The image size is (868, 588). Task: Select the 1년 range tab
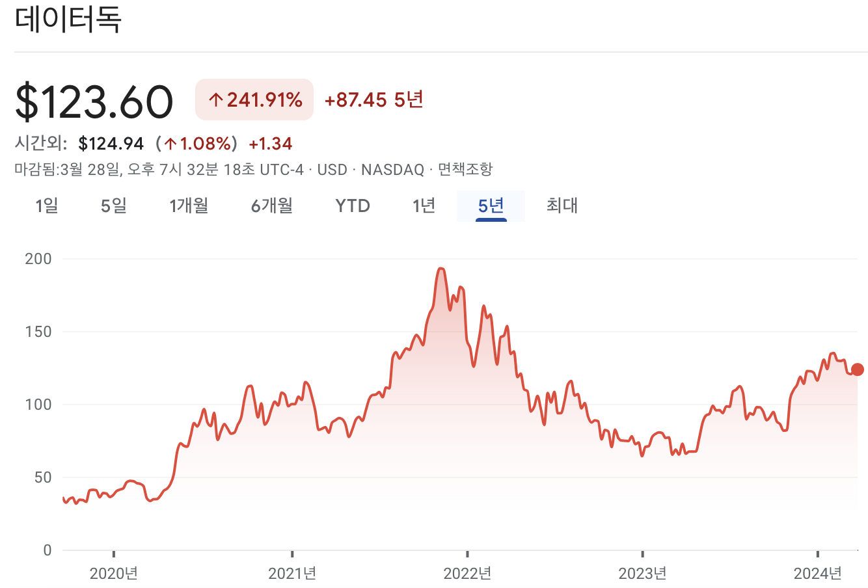(424, 206)
